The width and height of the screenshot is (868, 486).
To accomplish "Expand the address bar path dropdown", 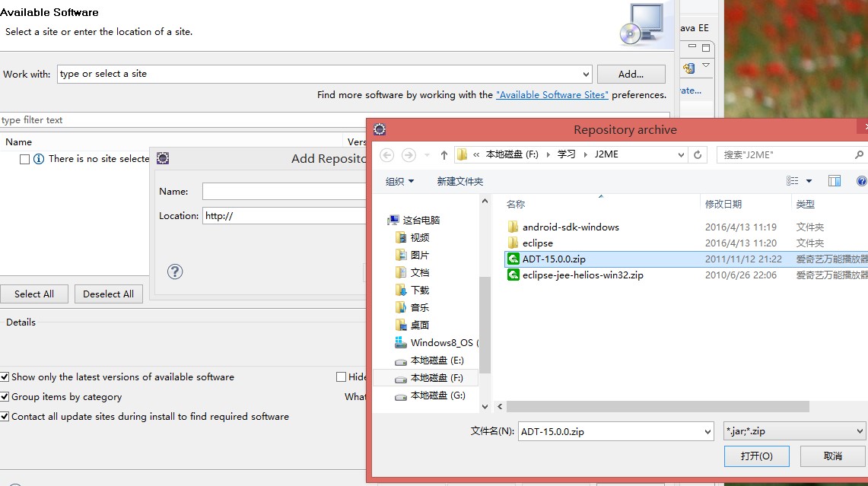I will (x=681, y=155).
